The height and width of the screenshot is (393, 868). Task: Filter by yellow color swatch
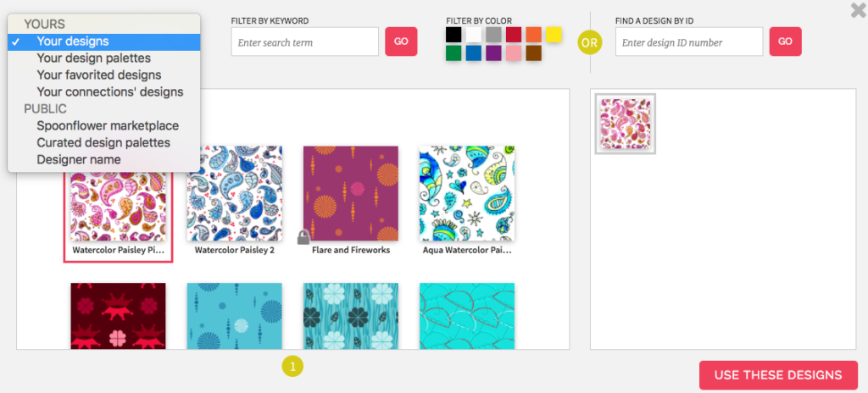coord(554,35)
